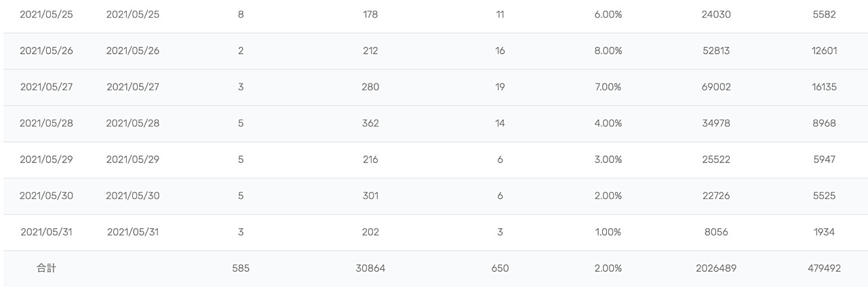
Task: Select the second 2021/05/26 date cell
Action: 133,50
